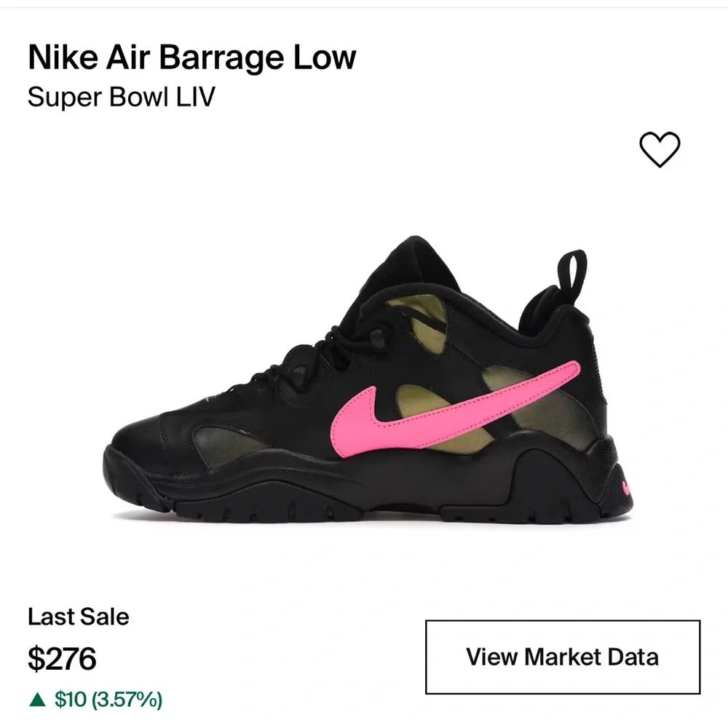Click the green upward triangle price indicator

pyautogui.click(x=38, y=699)
